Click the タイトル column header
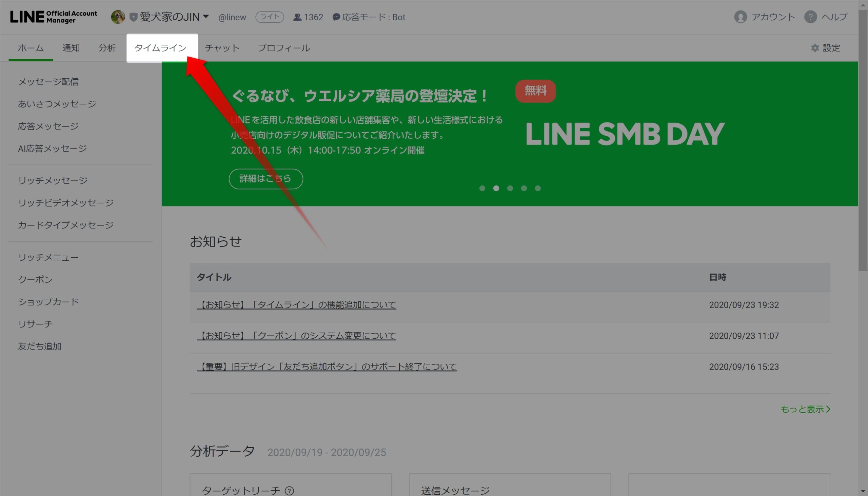The width and height of the screenshot is (868, 496). (214, 277)
